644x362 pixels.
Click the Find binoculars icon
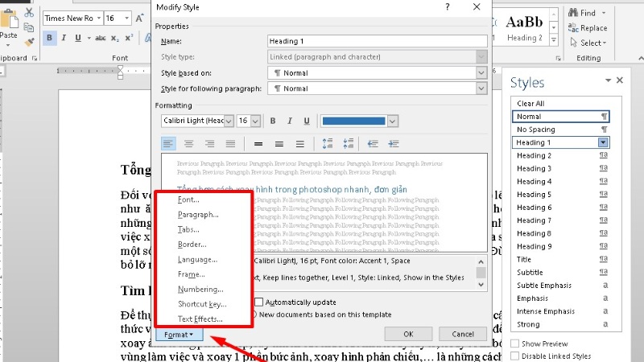(573, 13)
